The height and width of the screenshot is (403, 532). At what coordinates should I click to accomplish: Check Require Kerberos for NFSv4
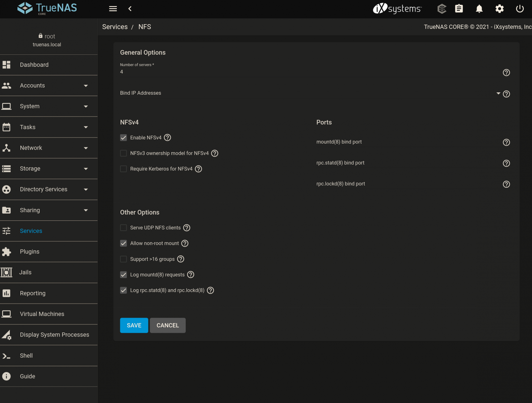(124, 169)
